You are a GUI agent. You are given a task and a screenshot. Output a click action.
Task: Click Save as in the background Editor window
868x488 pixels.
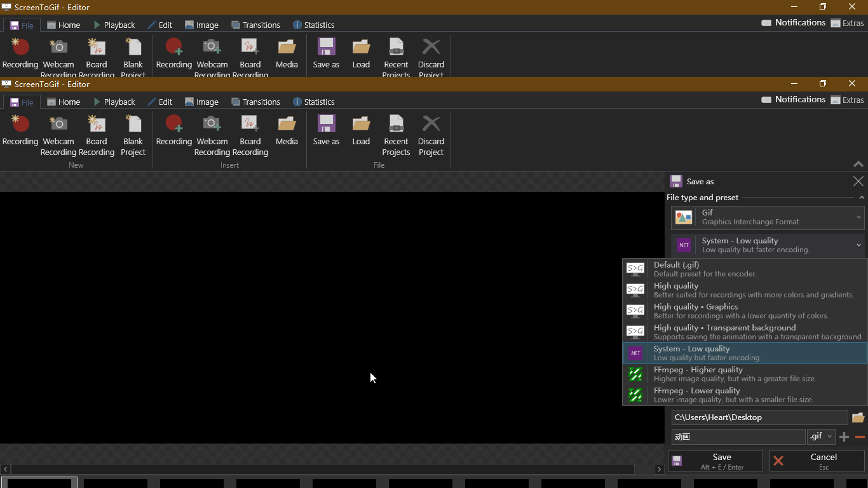click(x=326, y=53)
